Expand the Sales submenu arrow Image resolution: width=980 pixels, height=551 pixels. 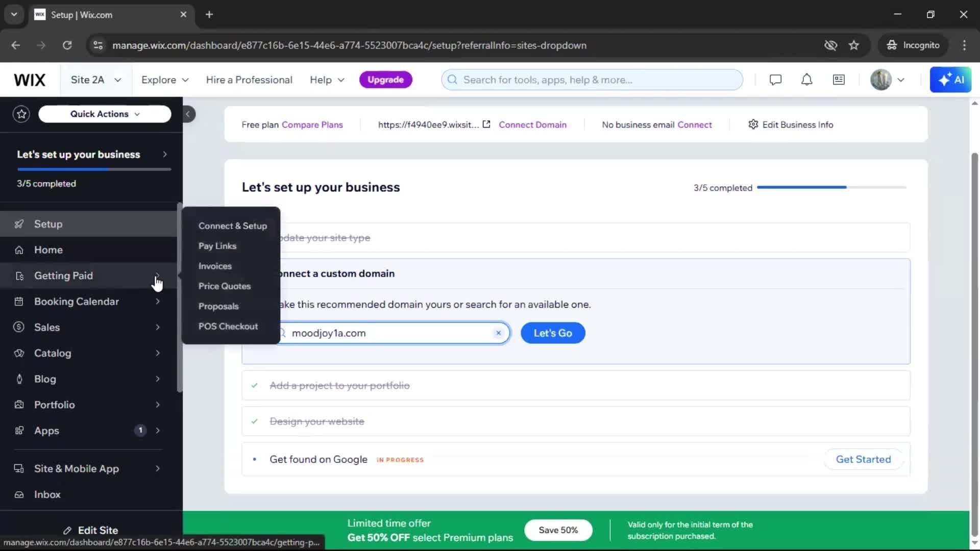point(158,327)
